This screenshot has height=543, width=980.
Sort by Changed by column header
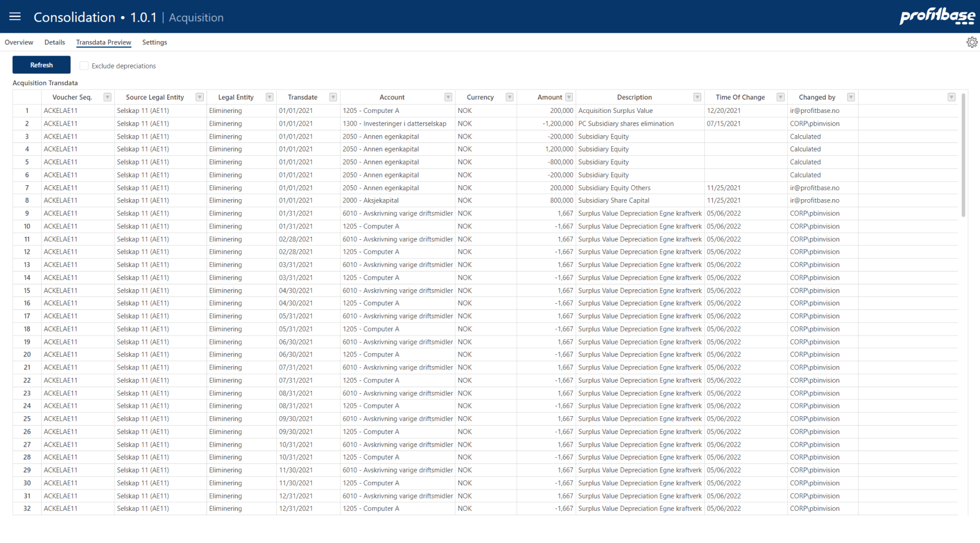[817, 97]
